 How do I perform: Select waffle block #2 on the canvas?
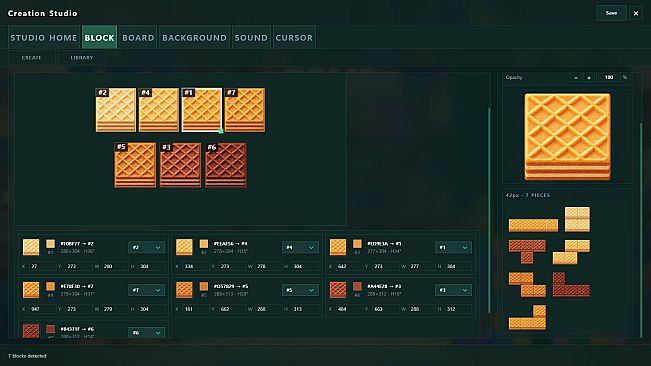point(116,110)
